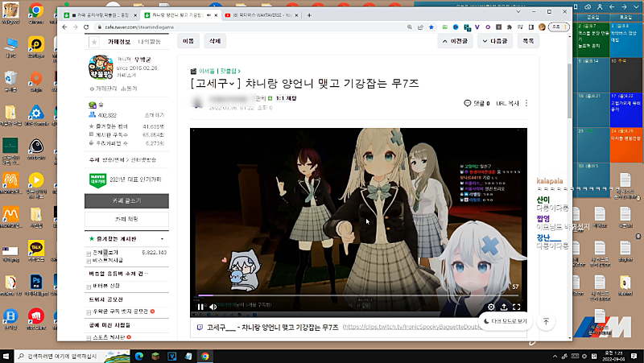This screenshot has height=363, width=644.
Task: Close the active Naver cafe tab
Action: [216, 15]
